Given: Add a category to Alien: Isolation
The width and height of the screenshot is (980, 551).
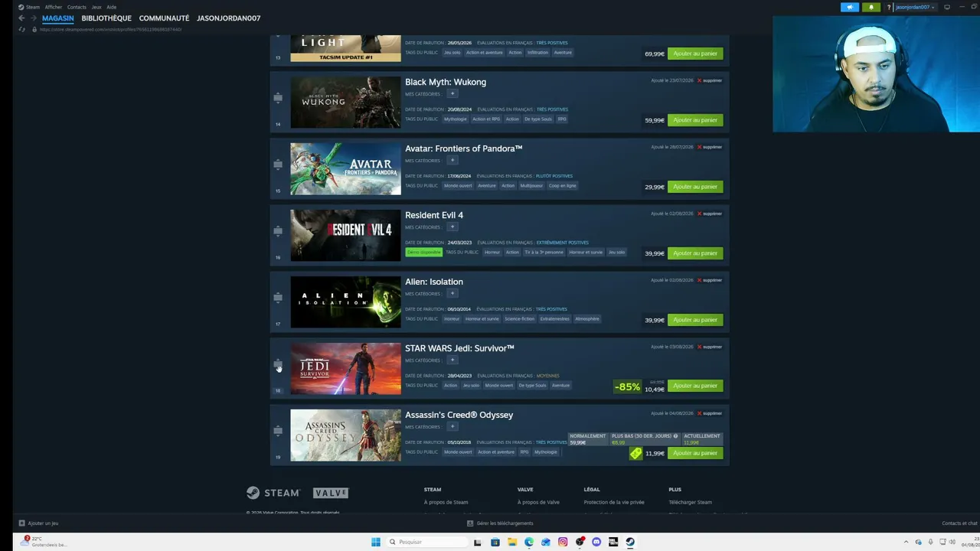Looking at the screenshot, I should 452,294.
